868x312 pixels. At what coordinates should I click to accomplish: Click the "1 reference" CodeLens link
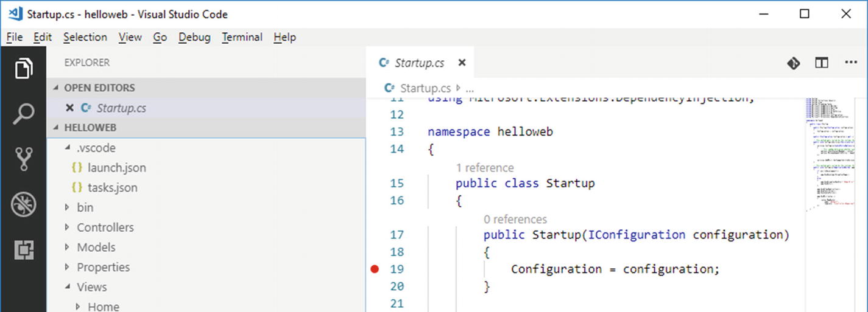point(484,168)
